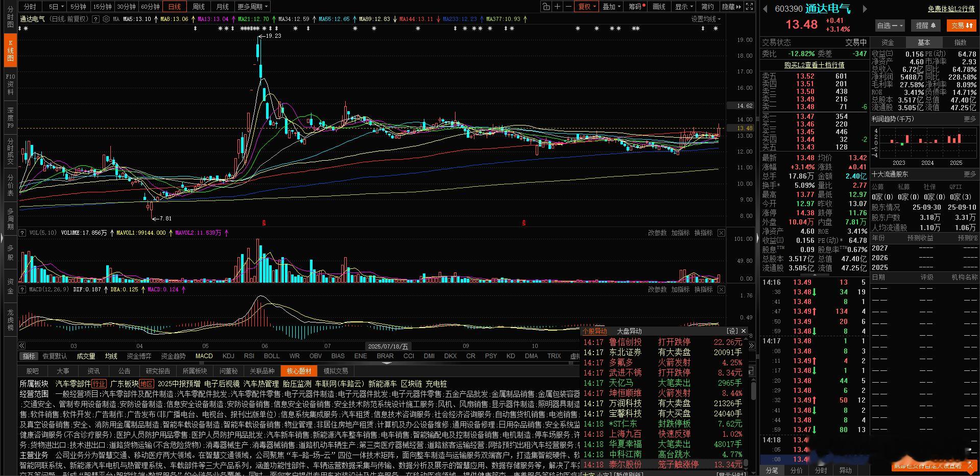The image size is (980, 476).
Task: Switch to 指数 tab in right panel
Action: pyautogui.click(x=961, y=42)
